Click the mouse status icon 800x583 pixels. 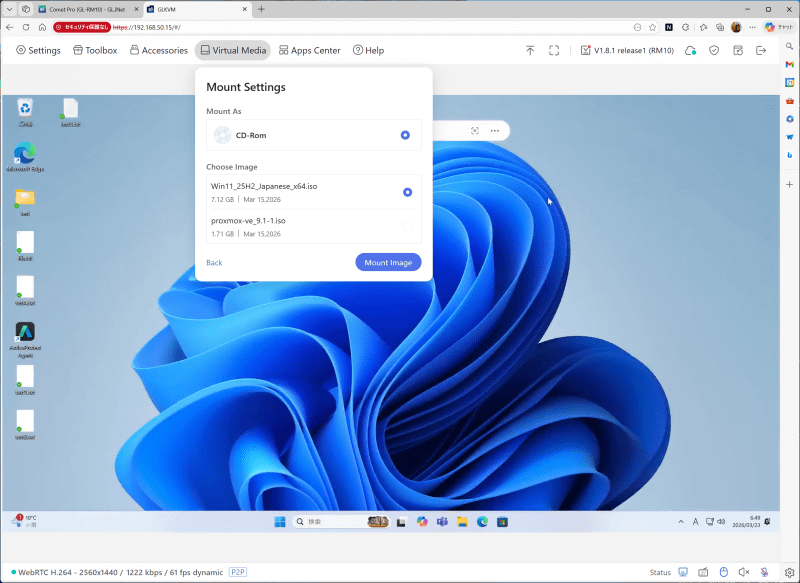point(723,572)
